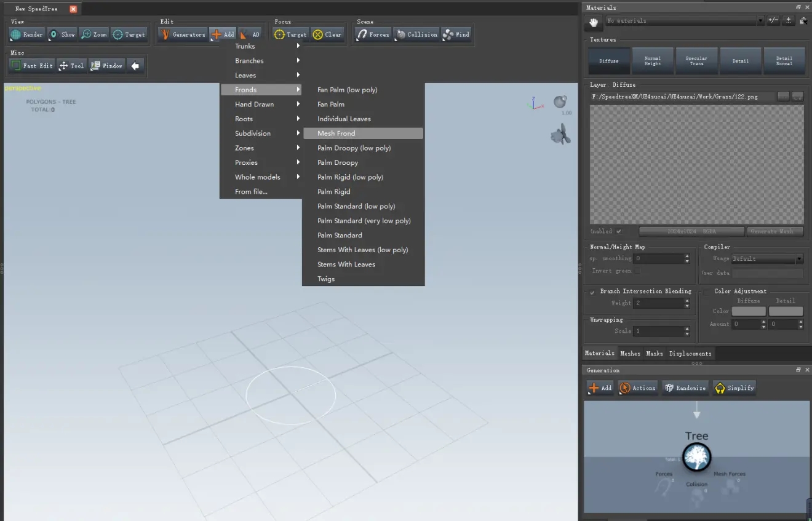
Task: Expand the Zones submenu
Action: tap(261, 148)
